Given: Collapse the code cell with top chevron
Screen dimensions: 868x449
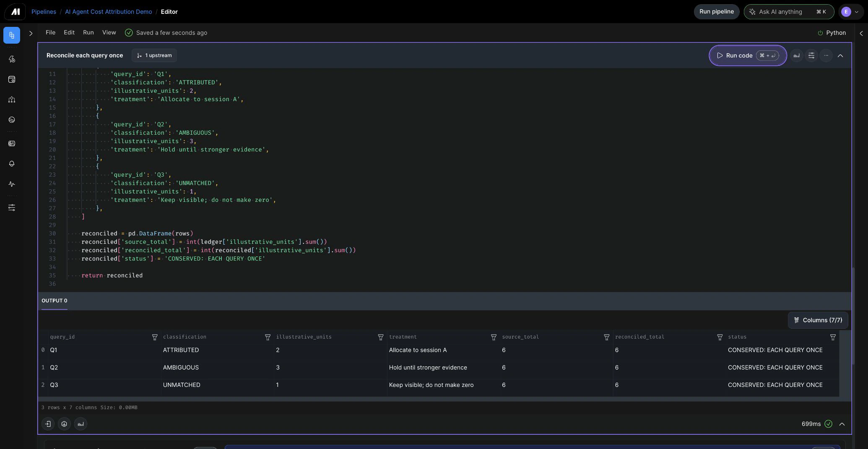Looking at the screenshot, I should [840, 55].
